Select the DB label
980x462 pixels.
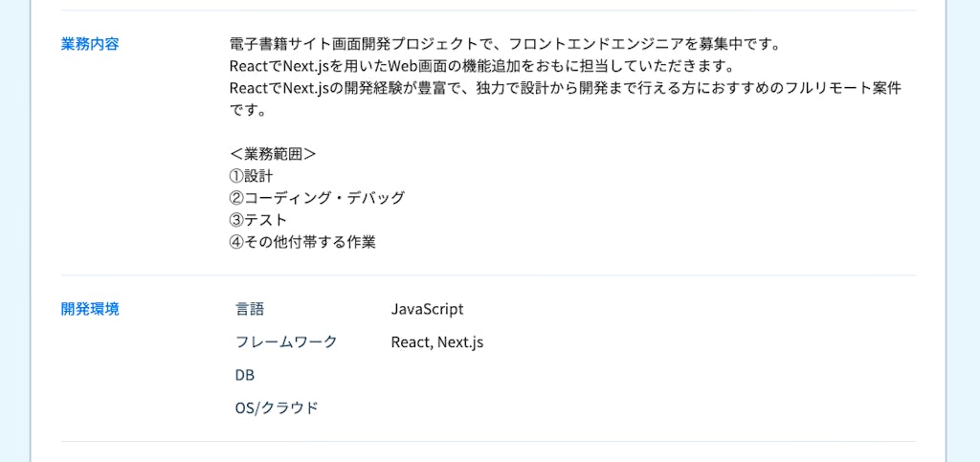click(x=245, y=375)
